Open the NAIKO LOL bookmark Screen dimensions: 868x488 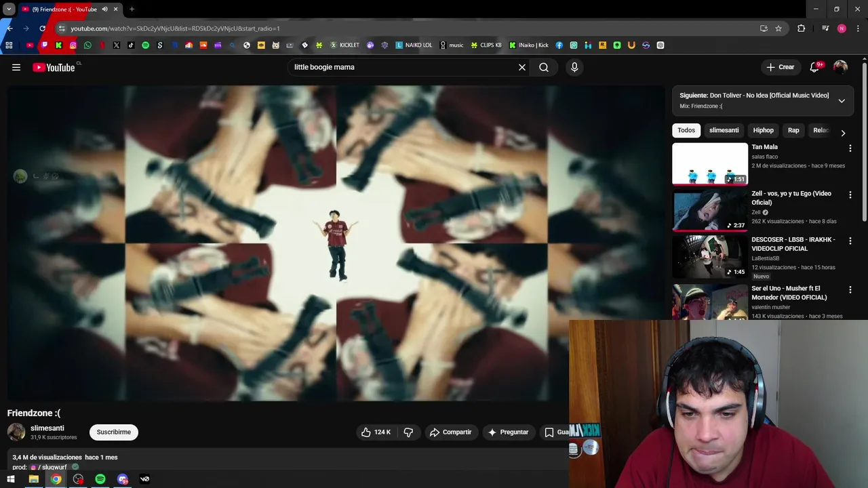pos(414,45)
